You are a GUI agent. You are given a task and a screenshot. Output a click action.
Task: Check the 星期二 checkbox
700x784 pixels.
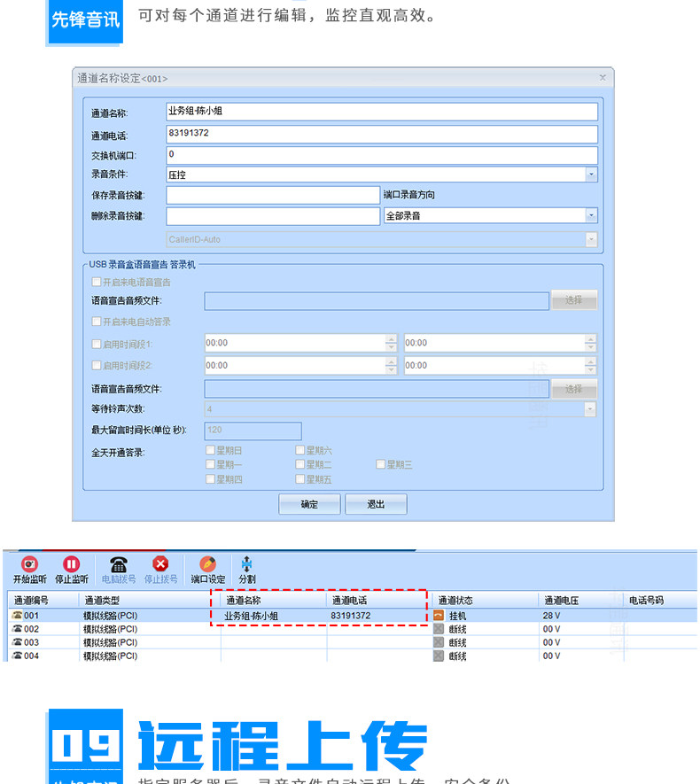click(300, 464)
